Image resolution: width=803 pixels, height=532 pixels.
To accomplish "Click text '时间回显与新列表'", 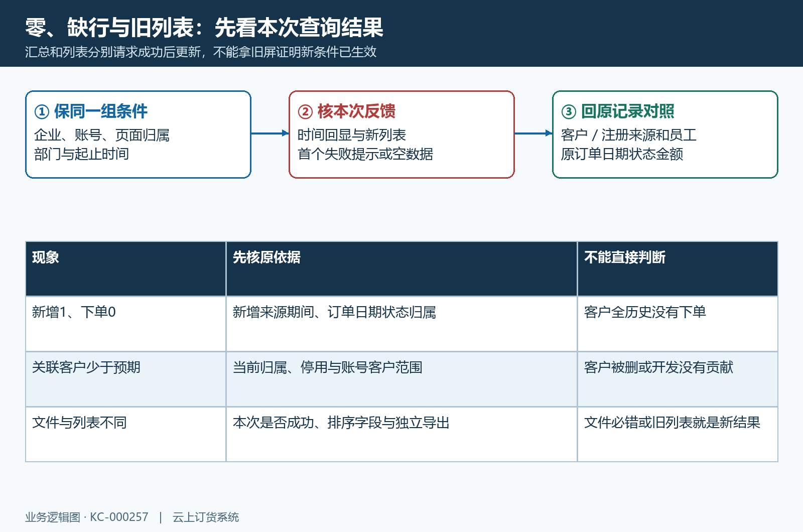I will tap(351, 135).
